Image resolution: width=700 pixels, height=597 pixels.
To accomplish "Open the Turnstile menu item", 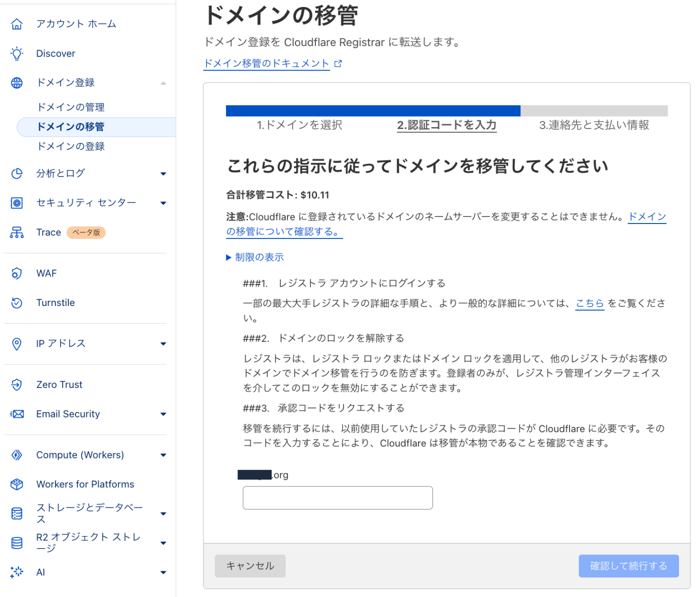I will 55,303.
